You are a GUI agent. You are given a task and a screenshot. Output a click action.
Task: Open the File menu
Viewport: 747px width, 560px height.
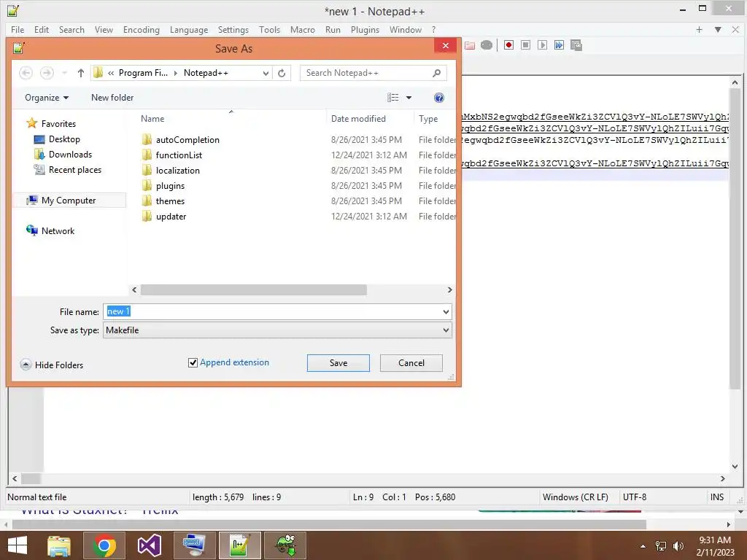pyautogui.click(x=18, y=29)
